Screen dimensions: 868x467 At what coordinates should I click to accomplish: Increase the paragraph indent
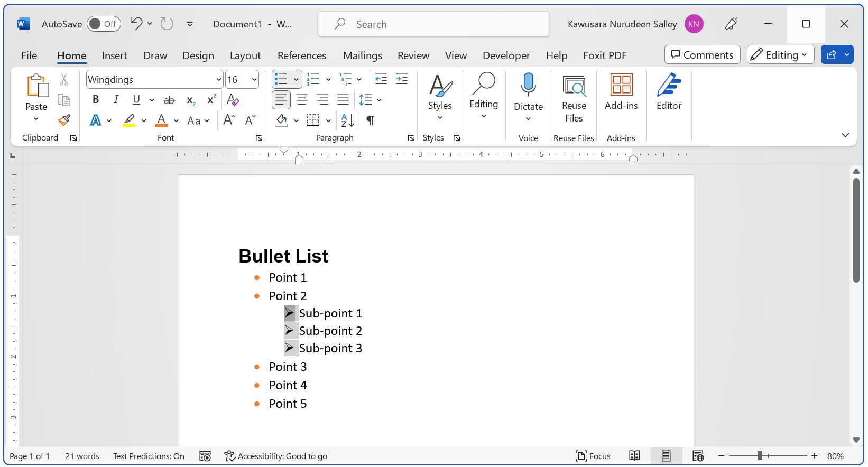[x=402, y=79]
